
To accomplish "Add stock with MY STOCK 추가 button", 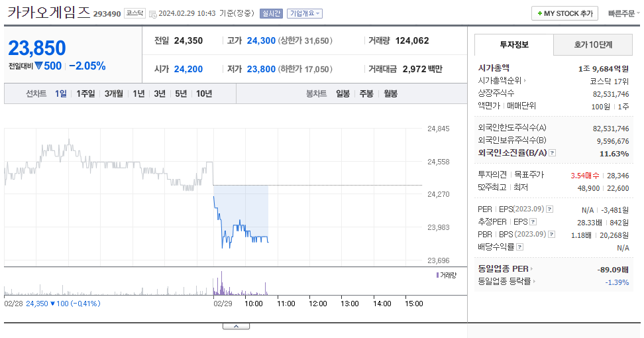I will click(x=564, y=13).
